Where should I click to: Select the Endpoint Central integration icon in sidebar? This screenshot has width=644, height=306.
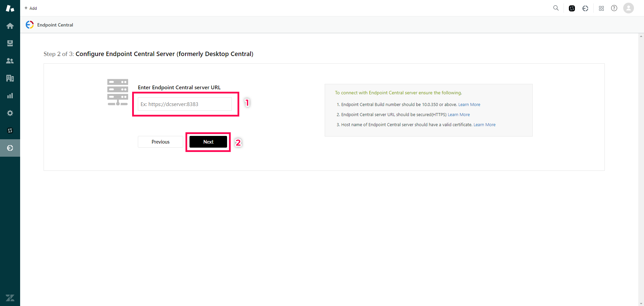pyautogui.click(x=10, y=148)
